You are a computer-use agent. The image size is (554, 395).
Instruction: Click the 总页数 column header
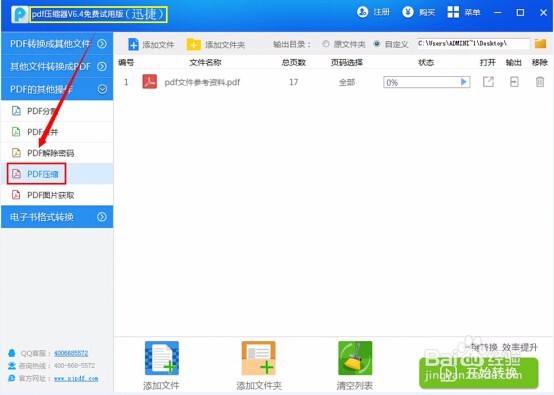click(x=294, y=63)
